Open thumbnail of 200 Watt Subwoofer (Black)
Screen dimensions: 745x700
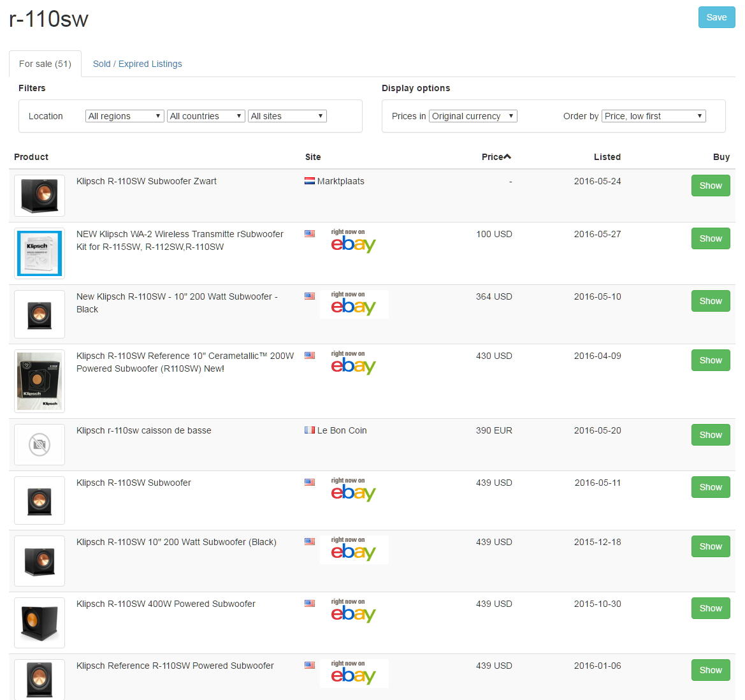40,561
